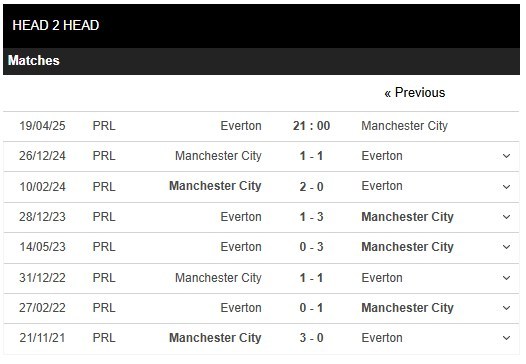526x364 pixels.
Task: Select the 3 - 0 score from 21/11/21
Action: pyautogui.click(x=311, y=338)
